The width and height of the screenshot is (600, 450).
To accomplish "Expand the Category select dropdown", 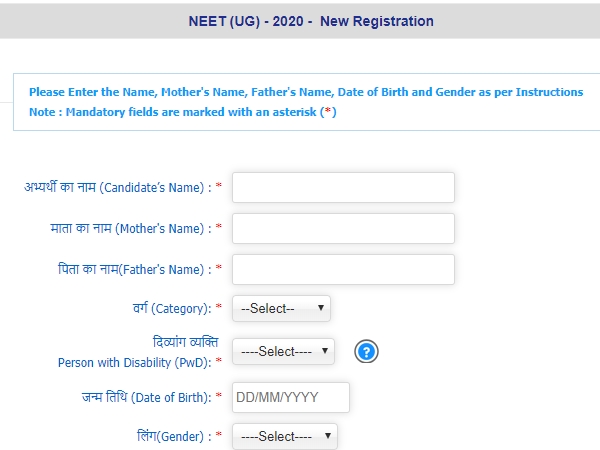I will click(281, 308).
